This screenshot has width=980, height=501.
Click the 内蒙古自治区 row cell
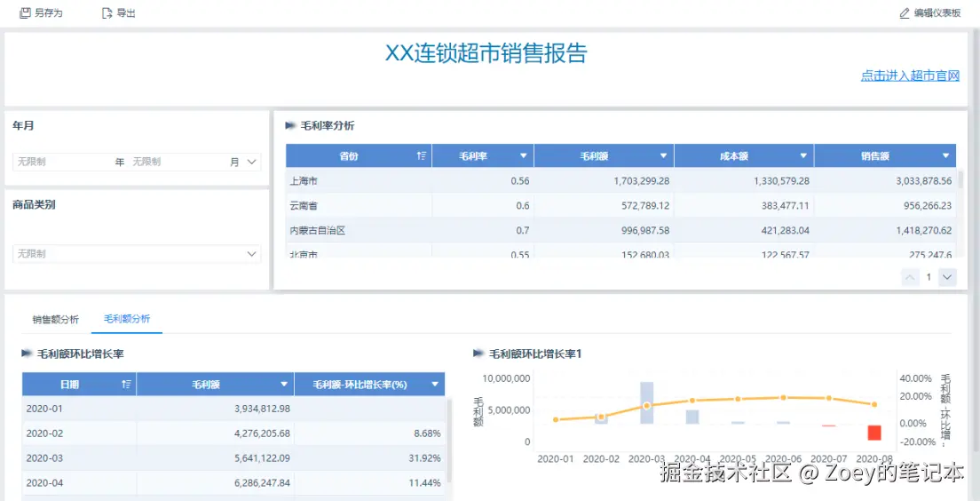coord(359,230)
